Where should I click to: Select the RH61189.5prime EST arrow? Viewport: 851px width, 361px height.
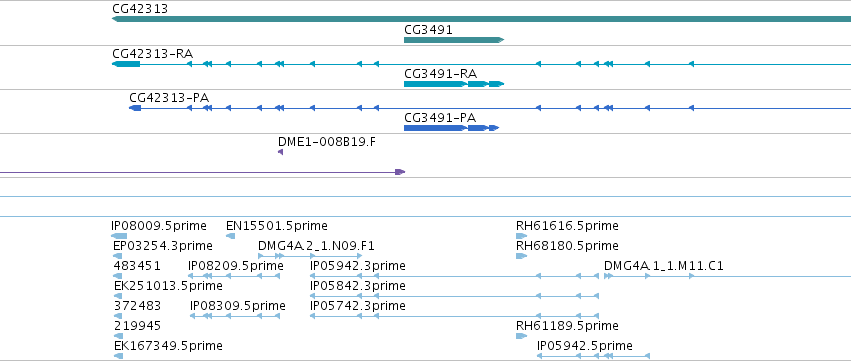pyautogui.click(x=521, y=336)
